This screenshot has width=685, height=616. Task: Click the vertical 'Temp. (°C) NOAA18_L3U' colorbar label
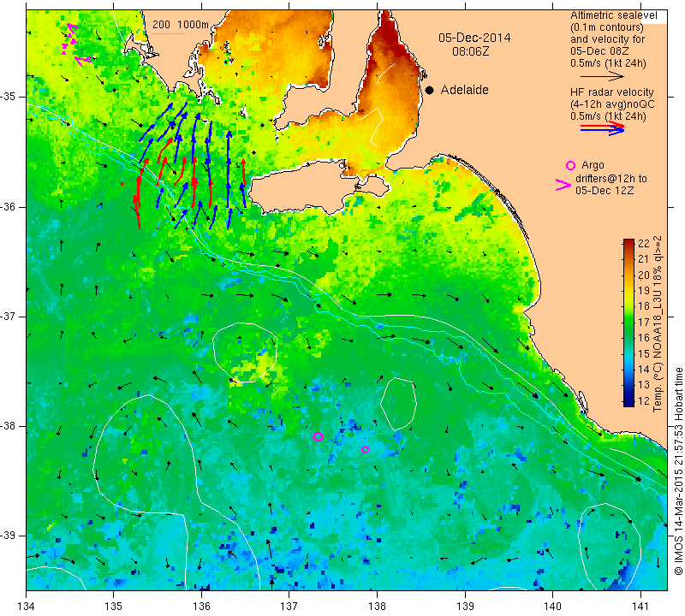coord(658,323)
